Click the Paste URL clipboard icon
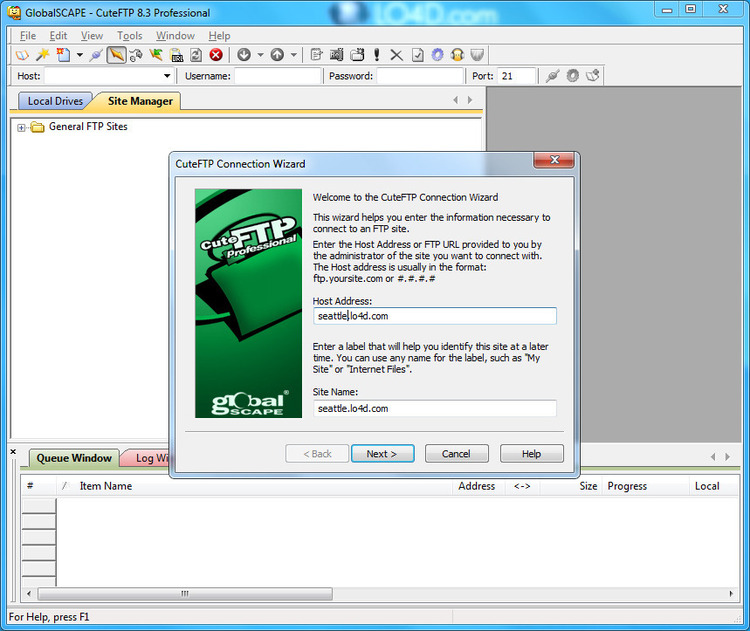Image resolution: width=750 pixels, height=631 pixels. [176, 55]
